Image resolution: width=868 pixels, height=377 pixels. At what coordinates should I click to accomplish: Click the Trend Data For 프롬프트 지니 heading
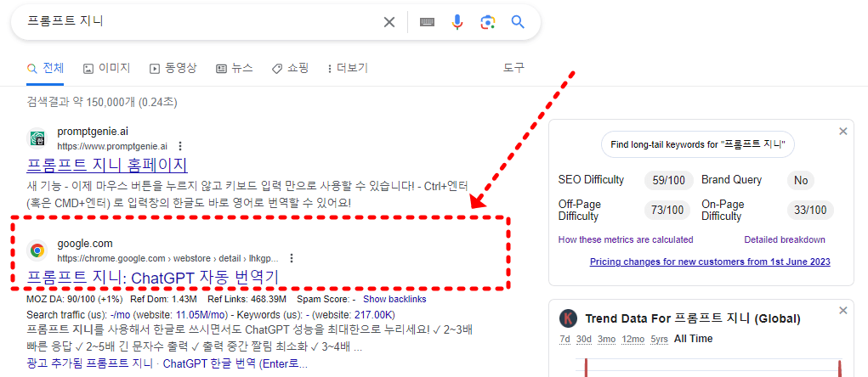tap(693, 319)
